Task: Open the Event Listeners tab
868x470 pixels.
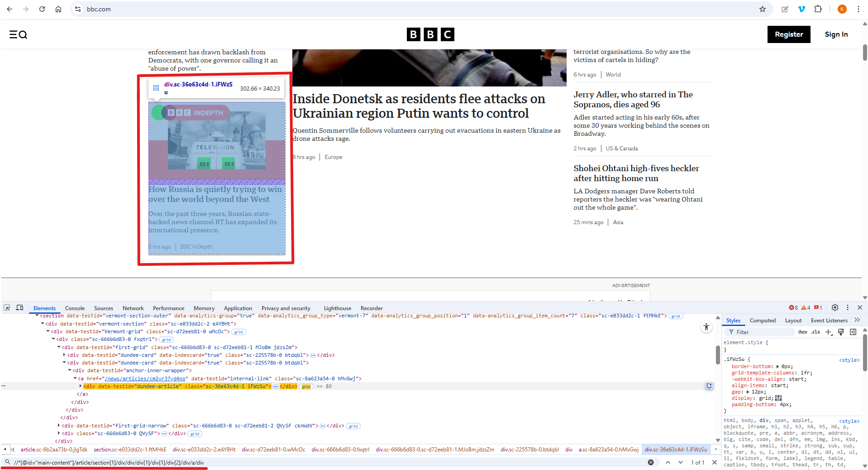Action: coord(829,320)
